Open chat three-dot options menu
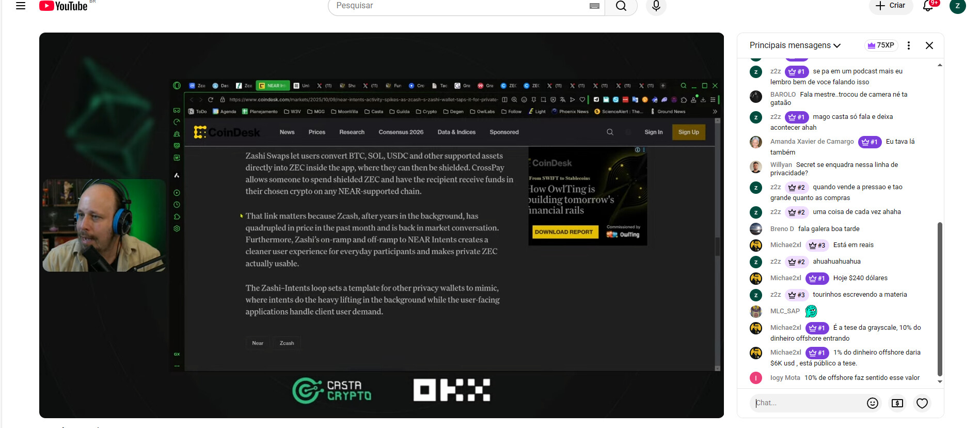980x428 pixels. point(909,45)
